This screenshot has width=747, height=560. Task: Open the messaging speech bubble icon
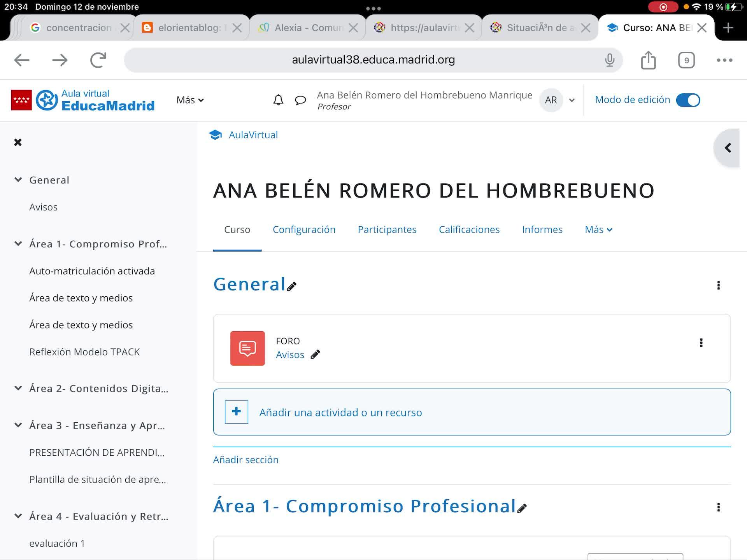pyautogui.click(x=300, y=100)
